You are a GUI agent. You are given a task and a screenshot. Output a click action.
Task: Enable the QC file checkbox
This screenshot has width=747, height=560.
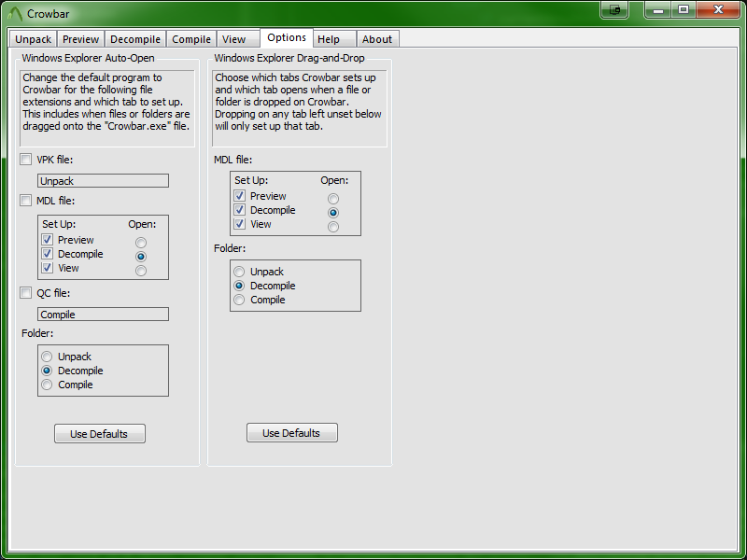[26, 292]
